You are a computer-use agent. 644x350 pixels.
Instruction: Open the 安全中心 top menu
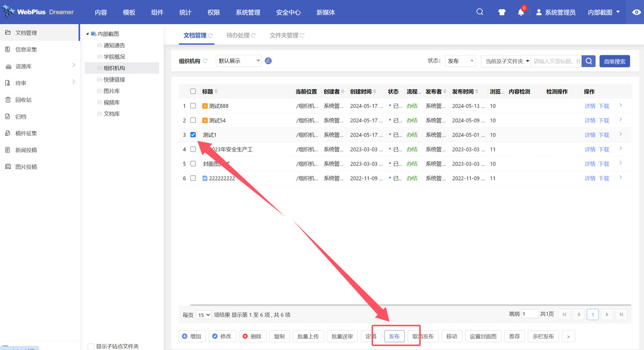click(288, 12)
